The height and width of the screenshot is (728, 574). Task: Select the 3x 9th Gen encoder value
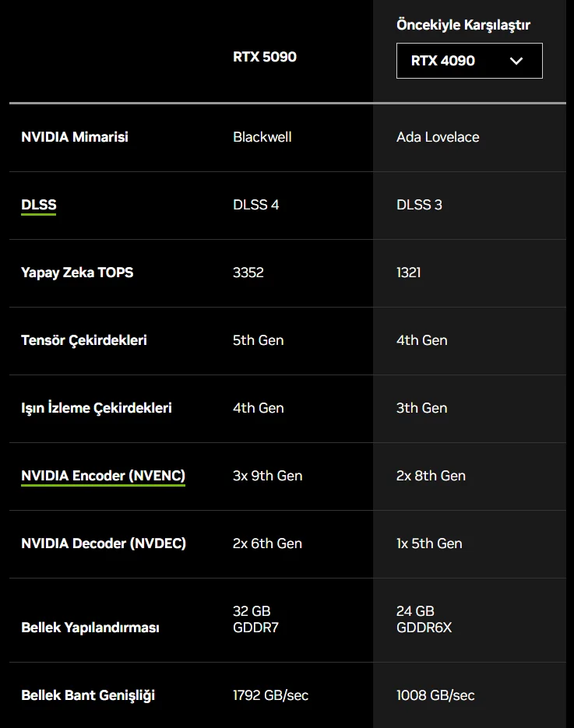[267, 476]
